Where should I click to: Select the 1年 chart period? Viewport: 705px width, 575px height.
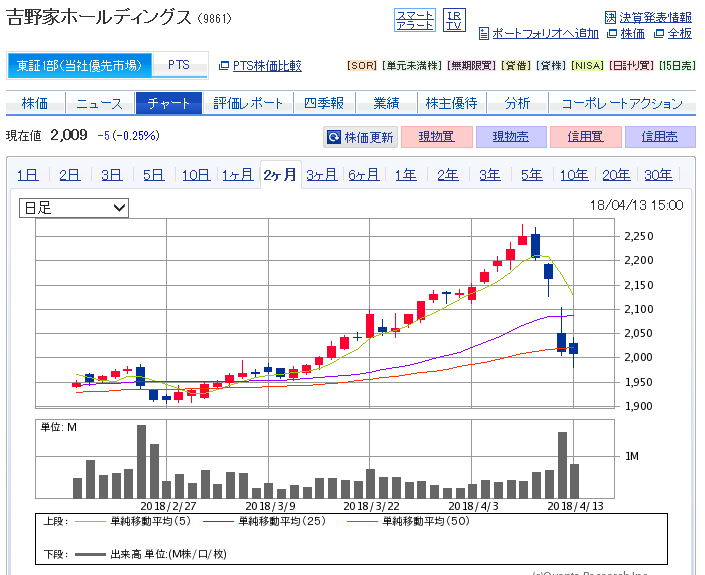406,174
